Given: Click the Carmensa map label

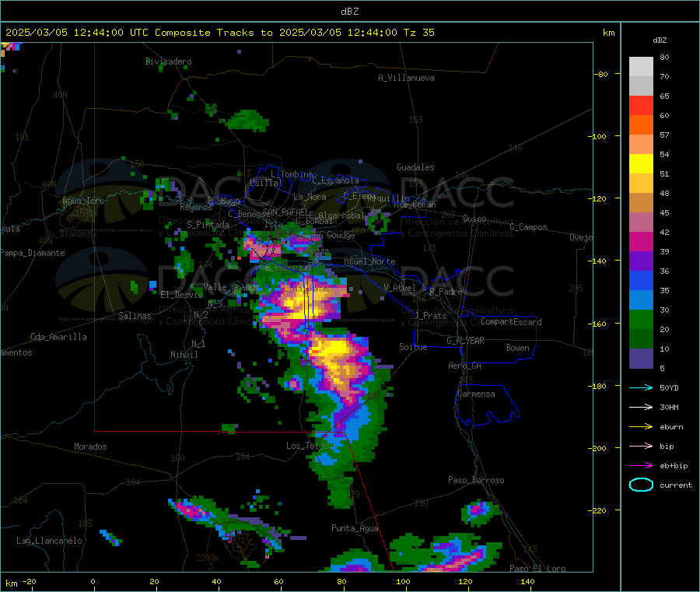Looking at the screenshot, I should pyautogui.click(x=476, y=394).
